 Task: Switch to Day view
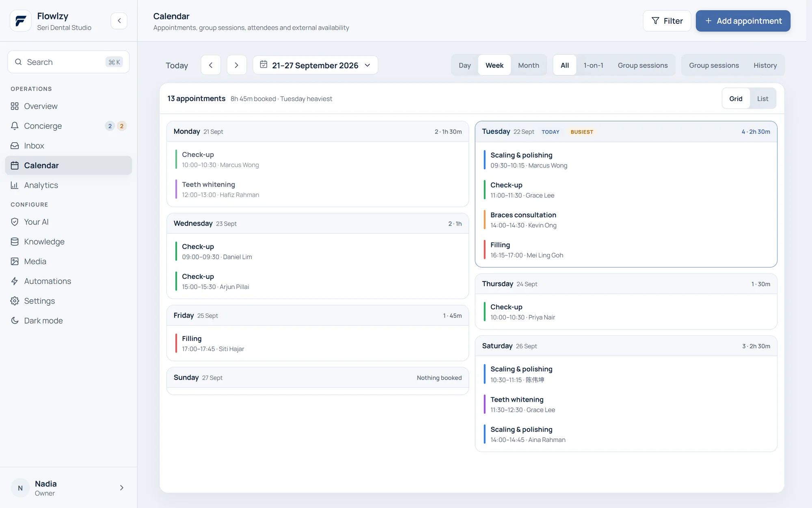(464, 65)
